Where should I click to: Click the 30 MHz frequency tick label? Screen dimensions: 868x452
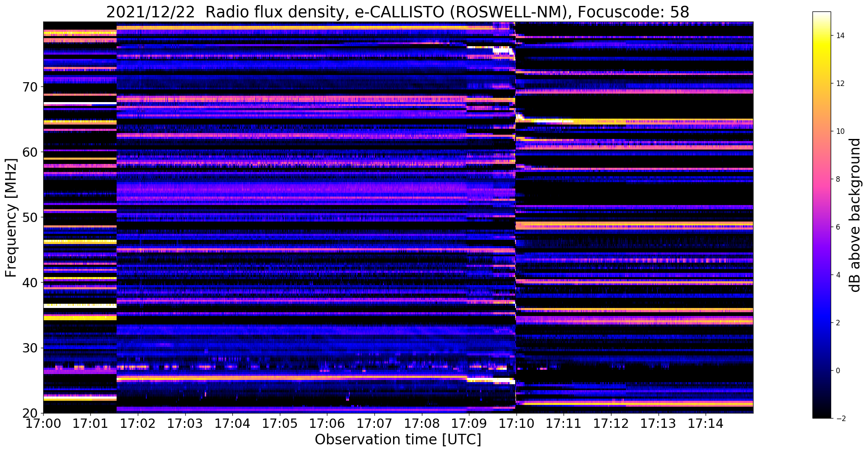click(31, 348)
